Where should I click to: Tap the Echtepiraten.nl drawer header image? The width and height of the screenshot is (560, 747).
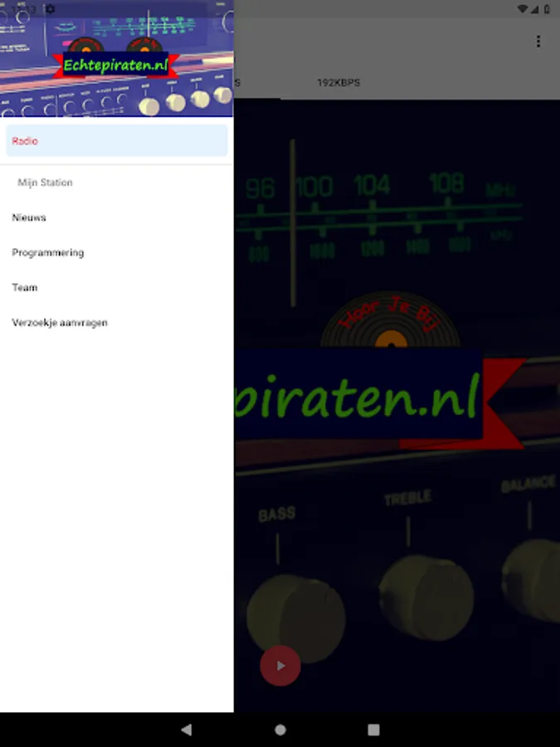point(117,58)
